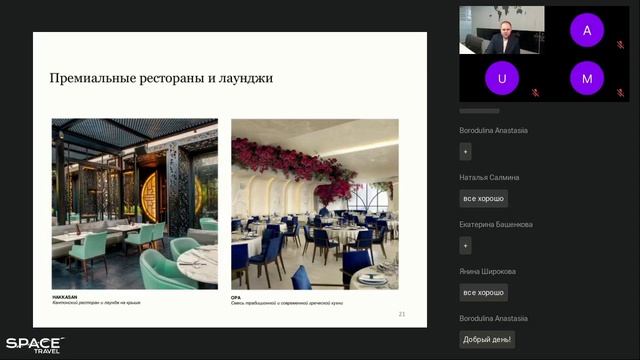The image size is (640, 360).
Task: Select participant avatar U
Action: 502,78
